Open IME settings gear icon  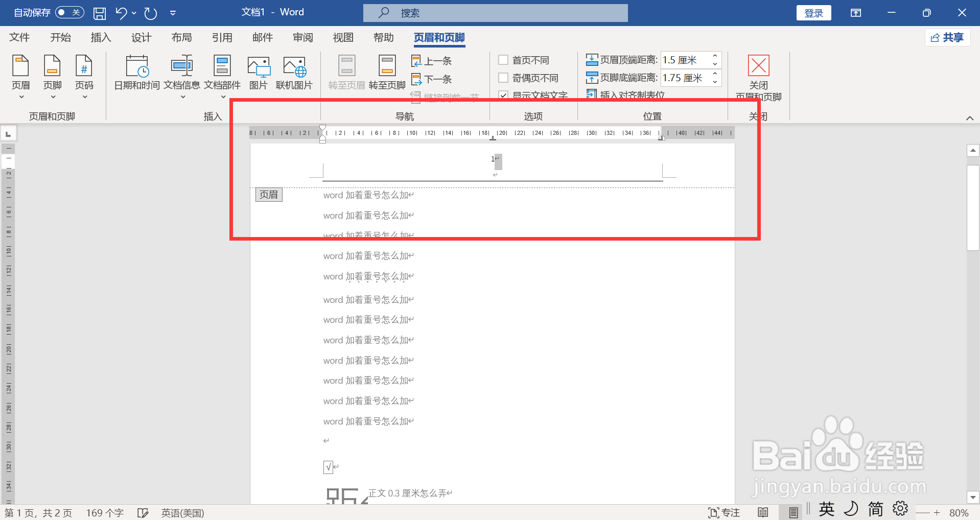pos(900,508)
